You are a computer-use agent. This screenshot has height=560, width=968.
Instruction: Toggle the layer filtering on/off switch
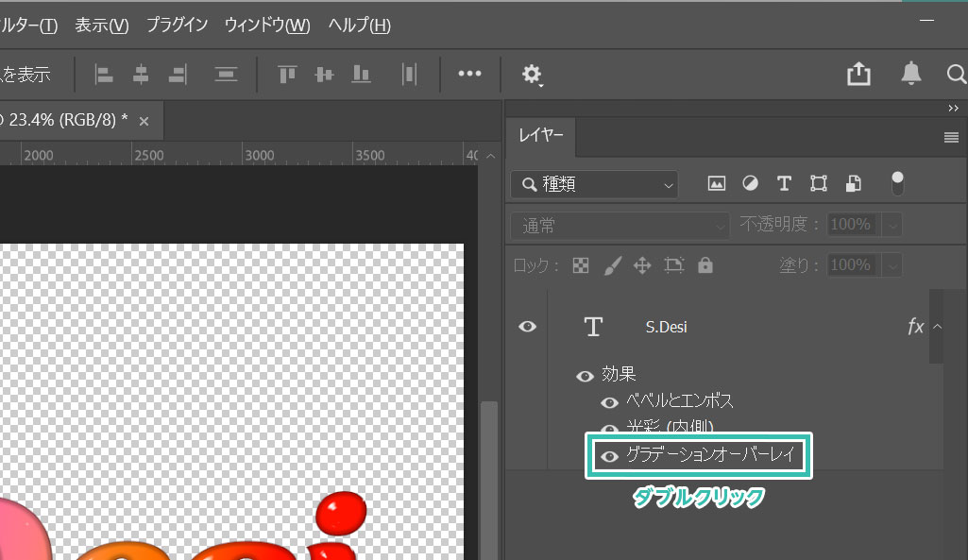click(x=897, y=183)
